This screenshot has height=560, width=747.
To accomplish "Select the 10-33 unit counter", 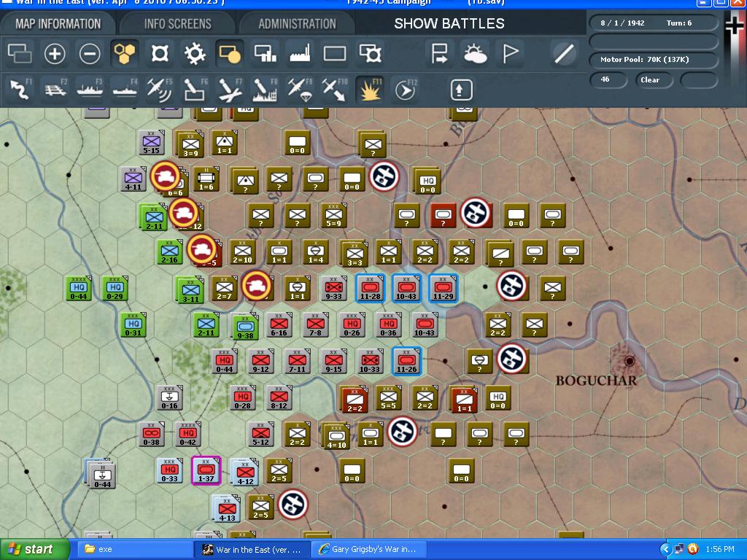I will click(x=370, y=361).
